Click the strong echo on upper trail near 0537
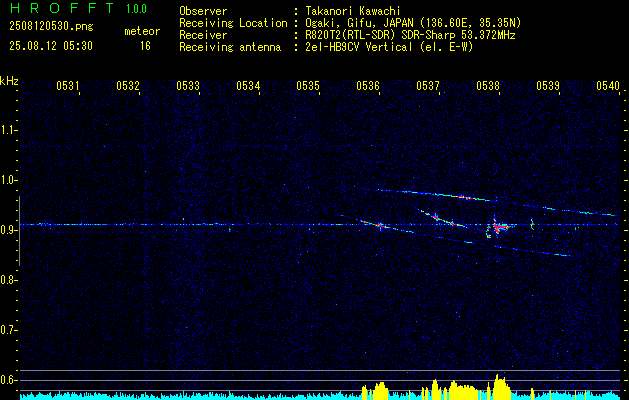Viewport: 629px width, 400px height. [x=465, y=197]
